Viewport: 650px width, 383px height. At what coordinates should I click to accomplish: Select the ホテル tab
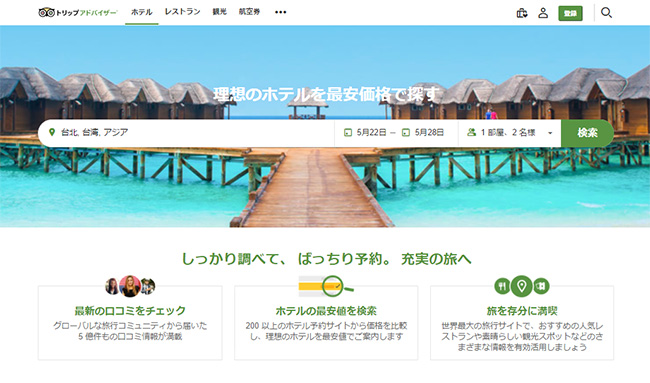coord(142,12)
